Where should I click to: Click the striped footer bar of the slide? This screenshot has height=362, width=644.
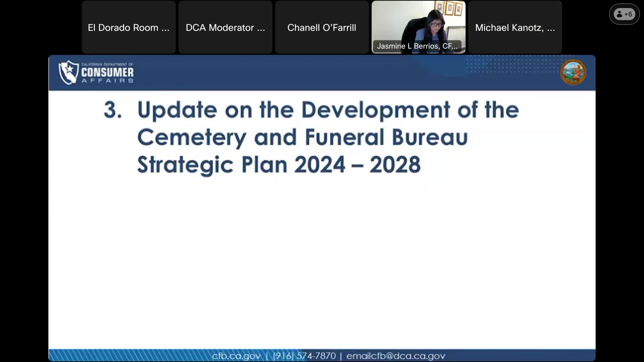(x=134, y=355)
